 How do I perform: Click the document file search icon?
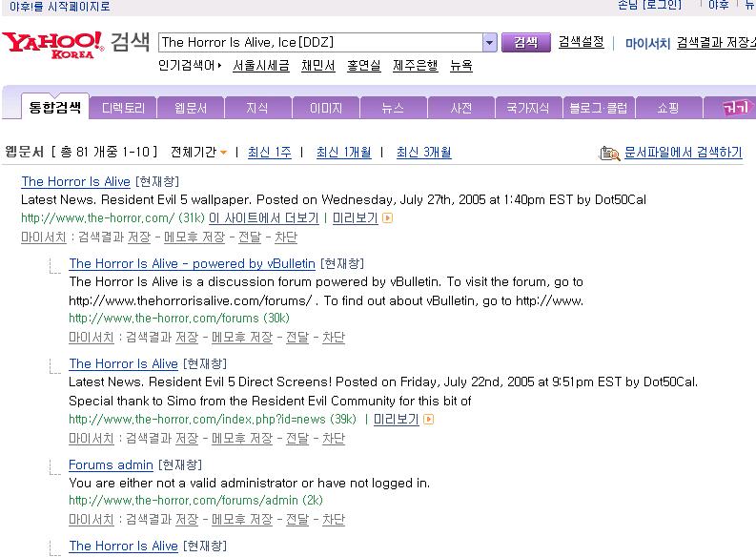click(x=609, y=153)
